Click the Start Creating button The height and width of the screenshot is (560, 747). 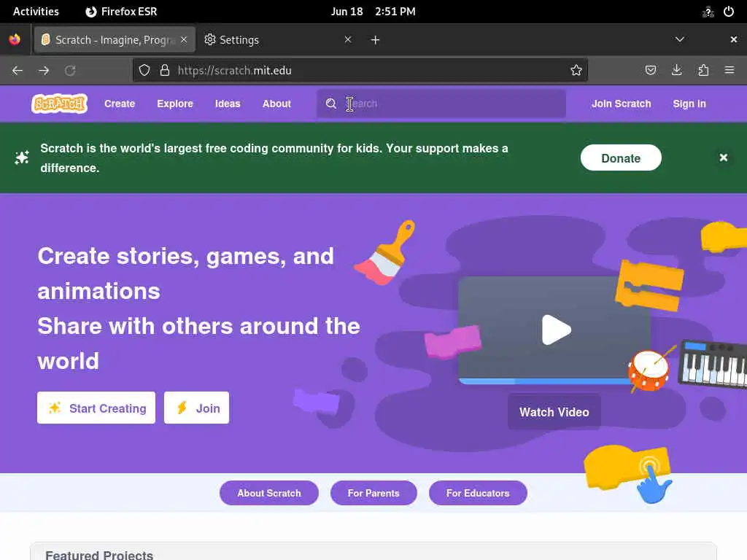(96, 408)
